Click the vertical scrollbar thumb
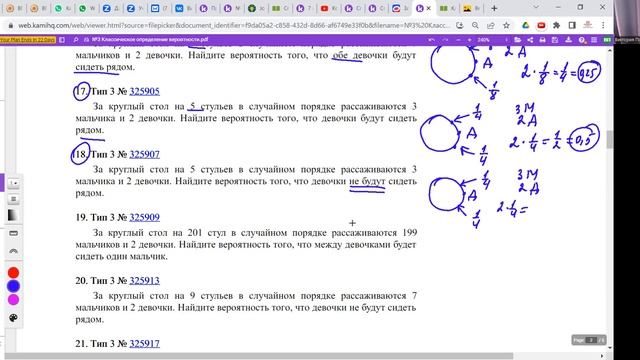Screen dimensions: 640x360 pos(609,140)
